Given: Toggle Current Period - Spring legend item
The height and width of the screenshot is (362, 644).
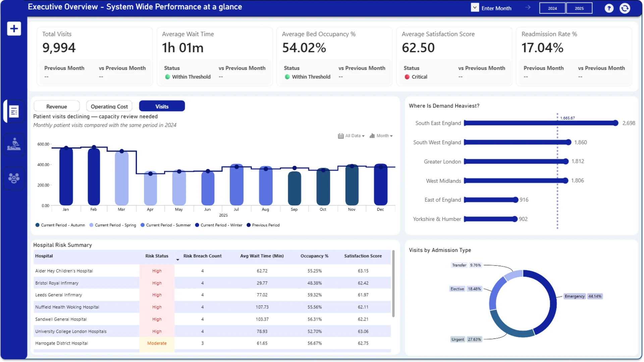Looking at the screenshot, I should tap(113, 225).
